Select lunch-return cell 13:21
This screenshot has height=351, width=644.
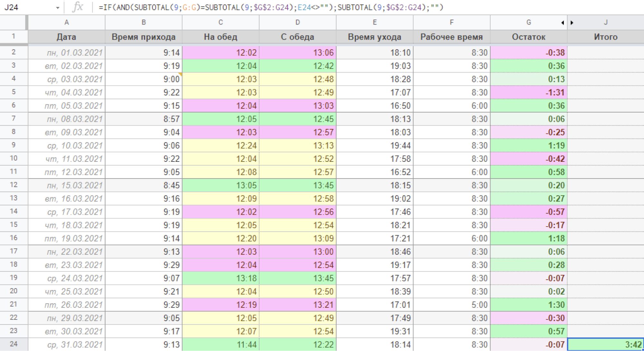pyautogui.click(x=298, y=305)
